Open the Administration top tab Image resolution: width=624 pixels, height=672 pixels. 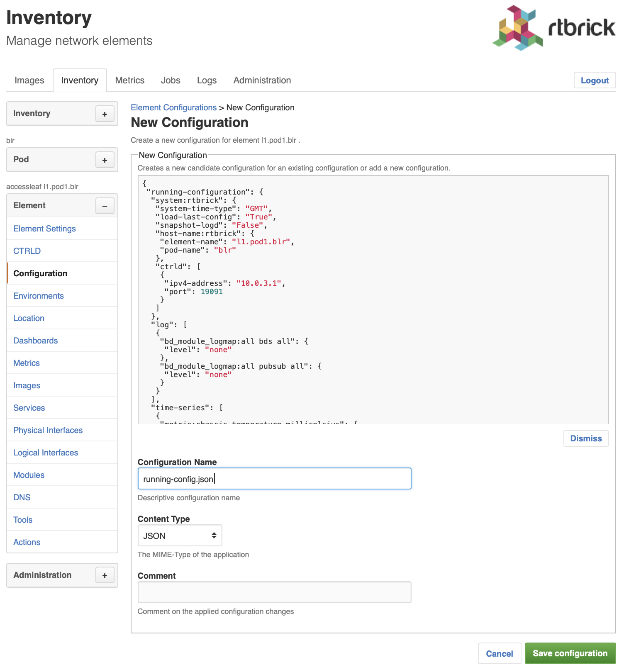point(262,80)
